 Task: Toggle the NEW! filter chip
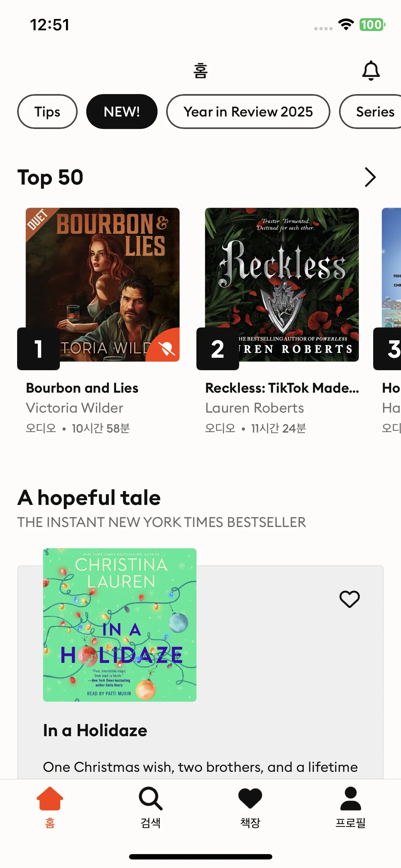pos(122,112)
